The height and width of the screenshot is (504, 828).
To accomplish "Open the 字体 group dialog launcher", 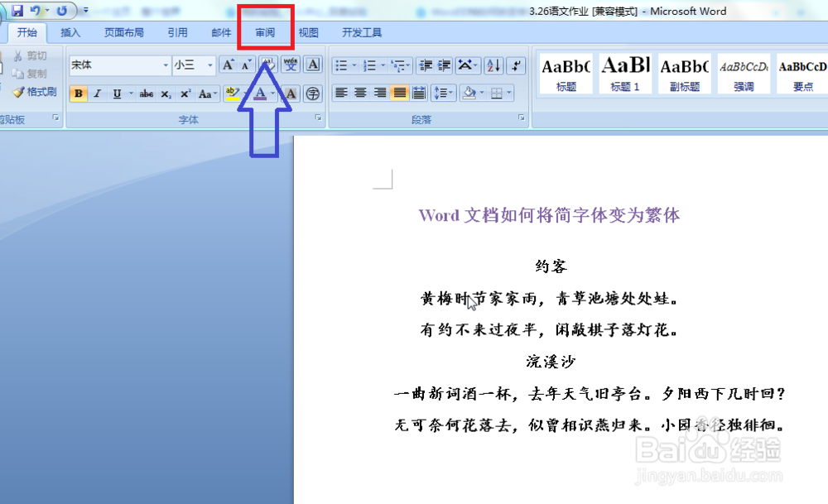I will click(320, 119).
